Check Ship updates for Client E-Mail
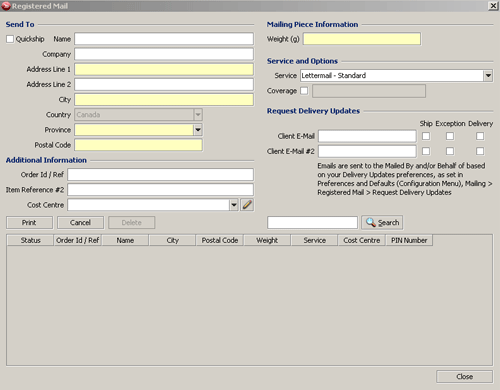This screenshot has width=500, height=390. (x=426, y=136)
